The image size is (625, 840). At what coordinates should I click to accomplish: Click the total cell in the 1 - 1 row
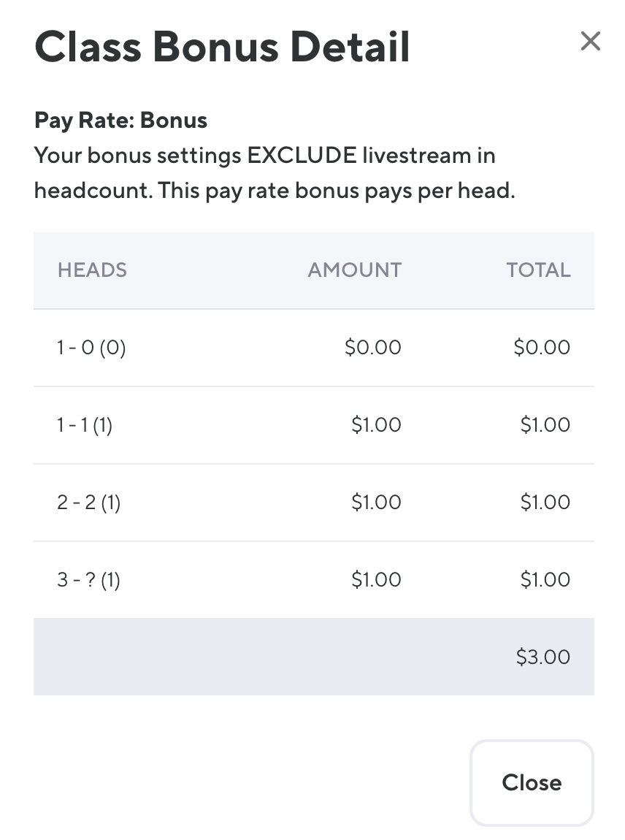click(x=545, y=425)
